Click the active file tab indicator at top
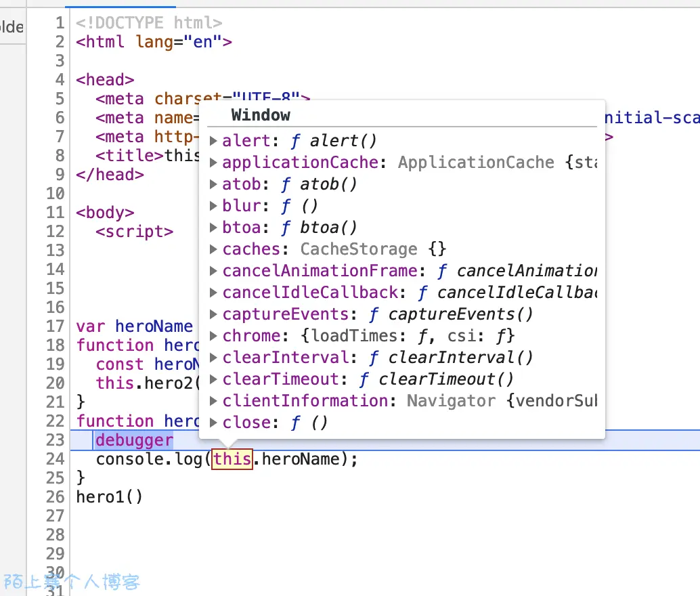The height and width of the screenshot is (596, 700). [x=121, y=7]
